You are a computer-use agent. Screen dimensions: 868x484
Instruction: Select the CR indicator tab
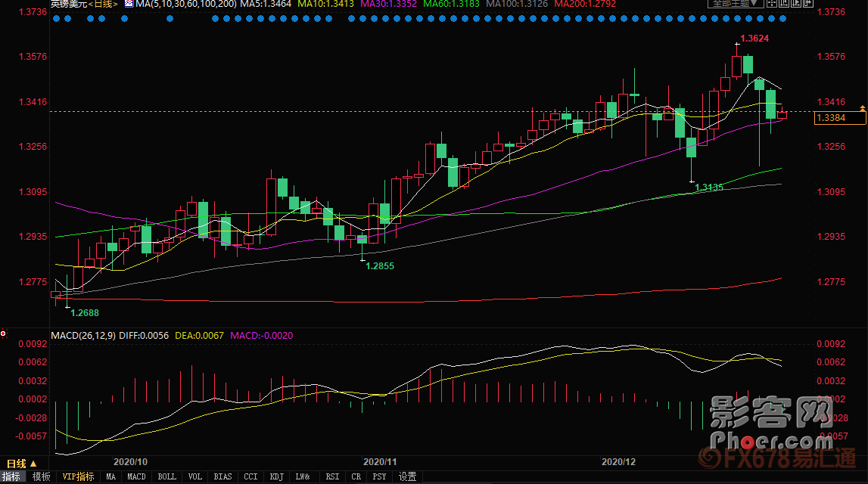(356, 476)
